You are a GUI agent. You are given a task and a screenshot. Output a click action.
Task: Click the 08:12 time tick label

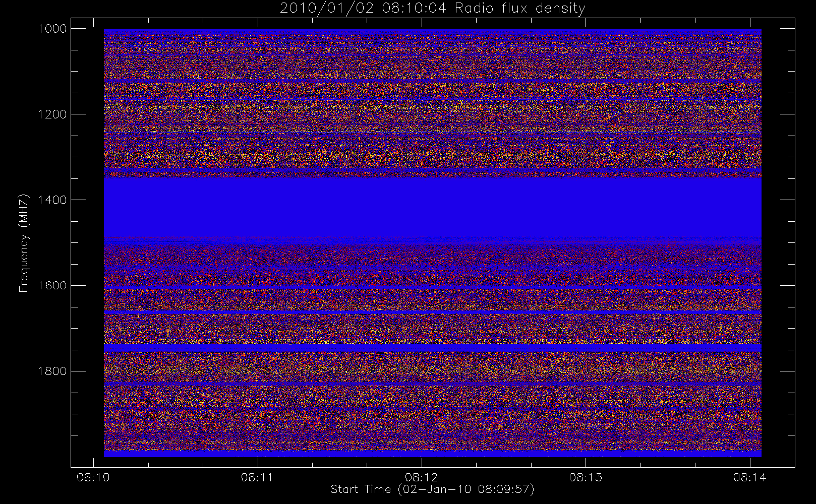click(x=421, y=477)
